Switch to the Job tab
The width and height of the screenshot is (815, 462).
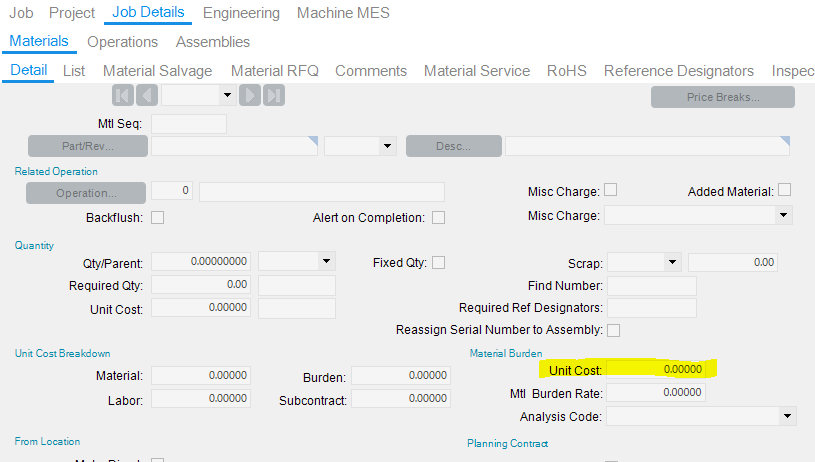pyautogui.click(x=21, y=12)
